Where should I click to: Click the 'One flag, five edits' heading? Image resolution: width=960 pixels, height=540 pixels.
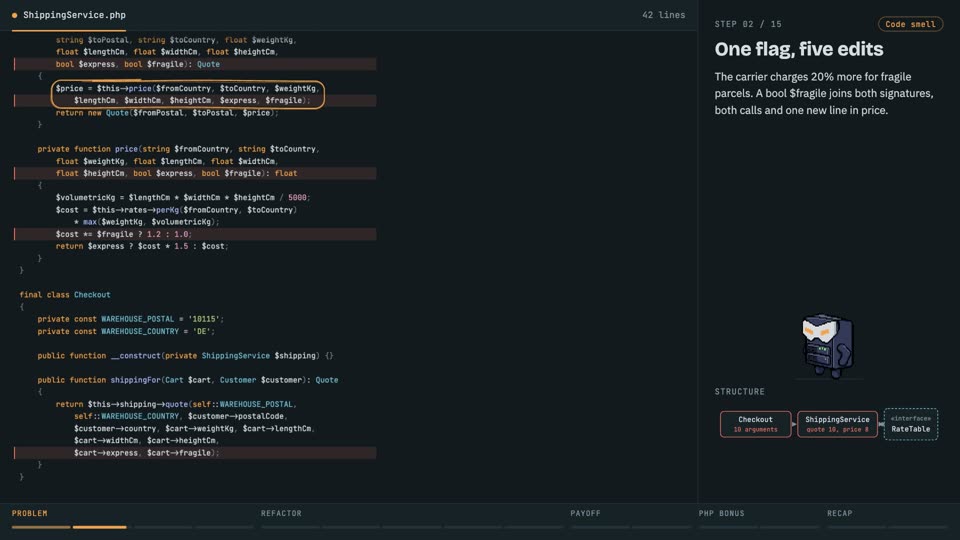[798, 49]
